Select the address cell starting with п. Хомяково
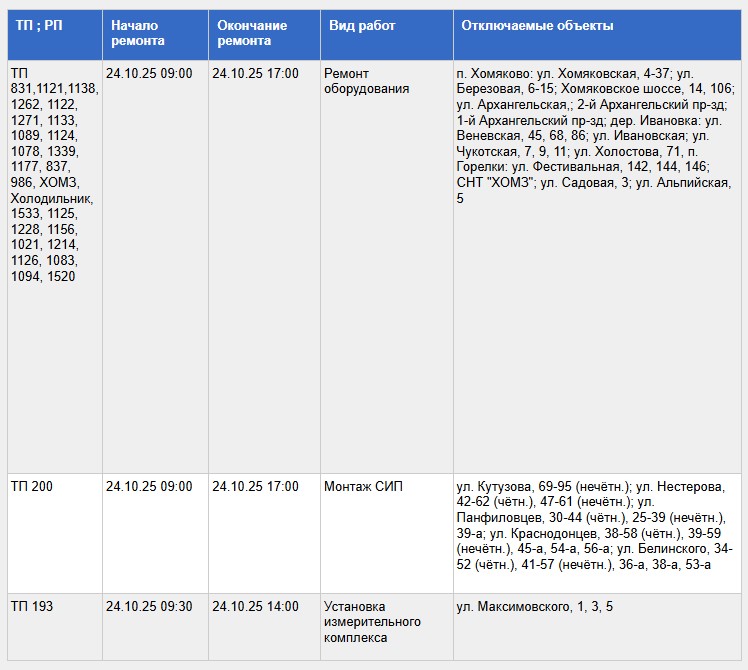This screenshot has height=670, width=748. click(x=595, y=136)
